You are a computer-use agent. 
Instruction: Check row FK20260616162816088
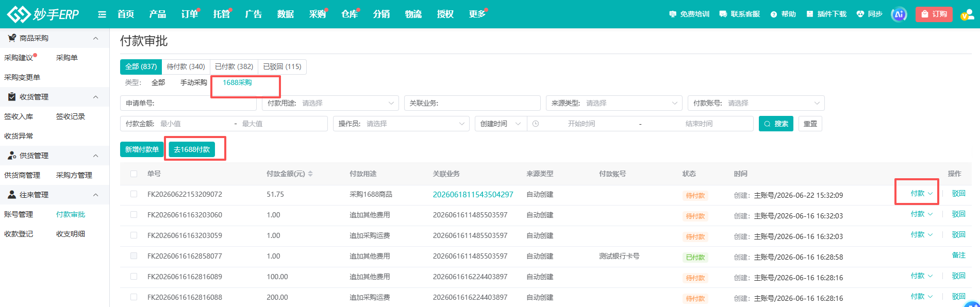134,297
